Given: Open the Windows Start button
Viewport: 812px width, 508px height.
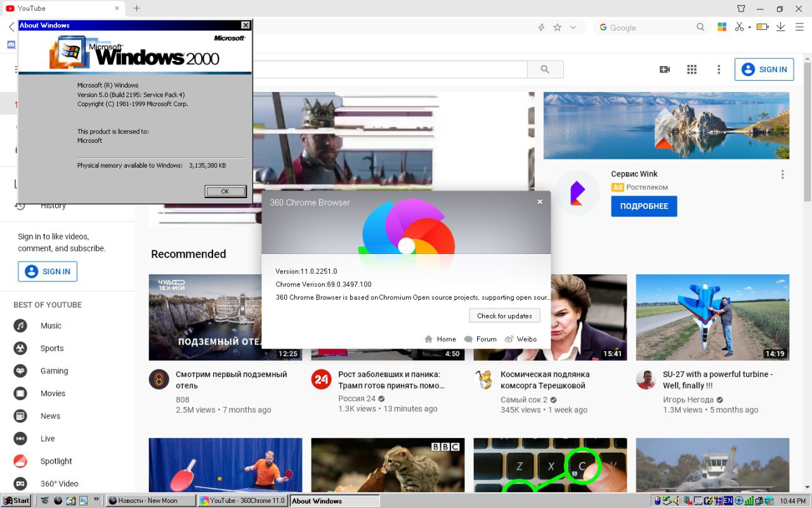Looking at the screenshot, I should pyautogui.click(x=16, y=500).
